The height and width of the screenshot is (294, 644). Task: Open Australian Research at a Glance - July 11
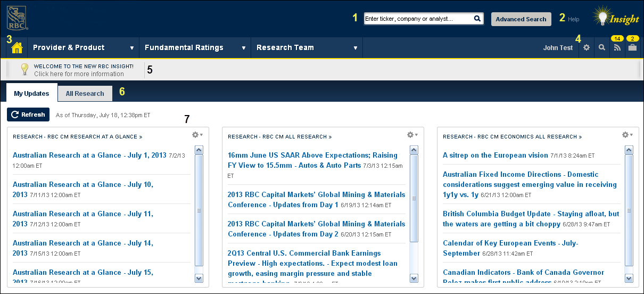[x=83, y=219]
